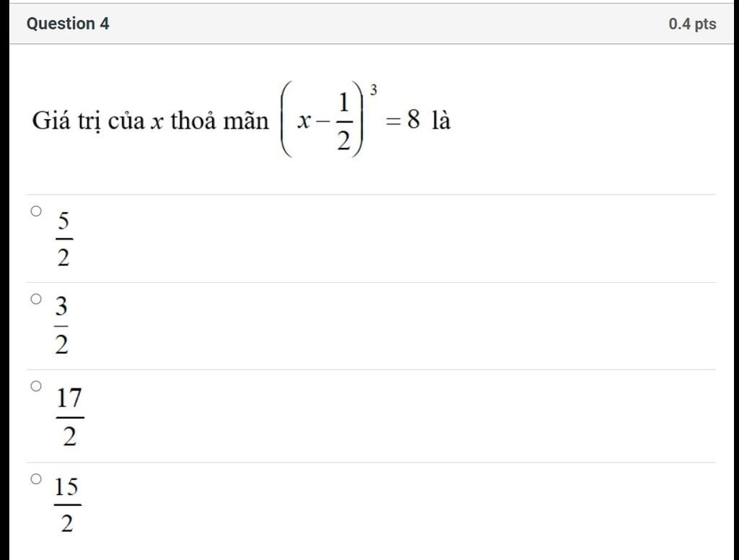Click the numerator 17 in the third answer
The width and height of the screenshot is (739, 560).
pos(69,398)
